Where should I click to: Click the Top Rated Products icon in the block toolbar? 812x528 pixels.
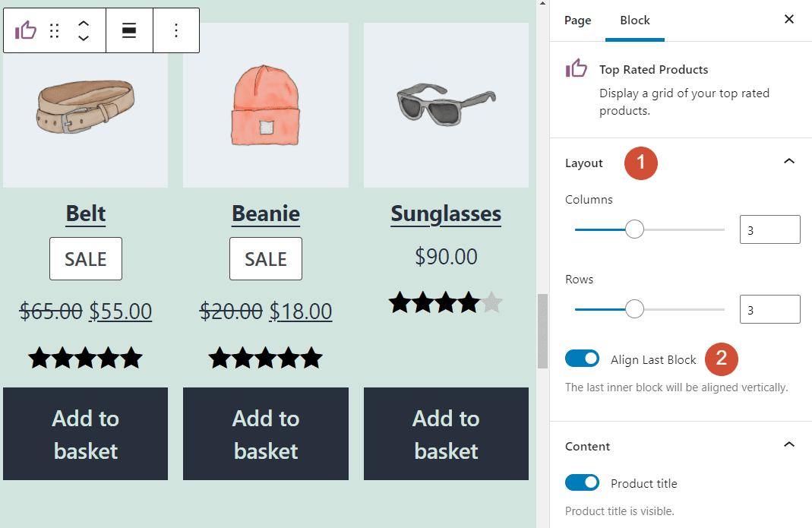coord(26,30)
